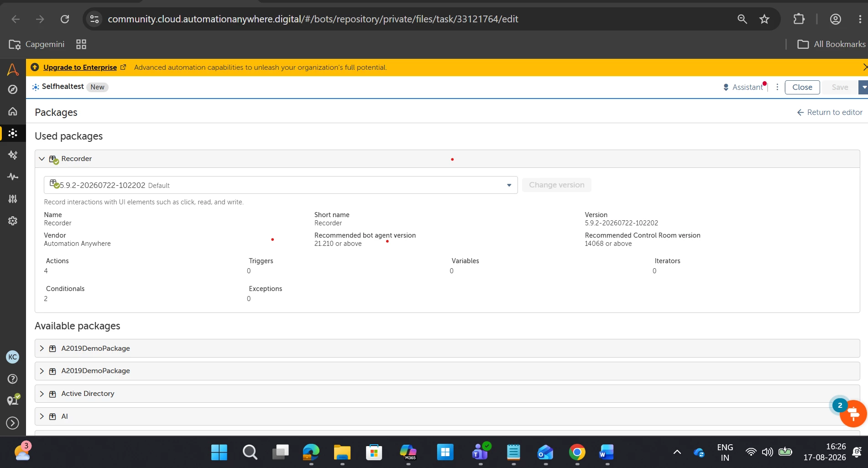This screenshot has width=868, height=468.
Task: Collapse the Recorder package section
Action: click(x=42, y=159)
